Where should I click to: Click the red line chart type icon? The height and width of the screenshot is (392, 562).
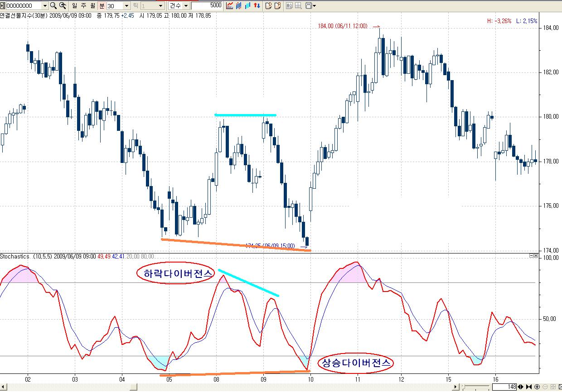[230, 5]
